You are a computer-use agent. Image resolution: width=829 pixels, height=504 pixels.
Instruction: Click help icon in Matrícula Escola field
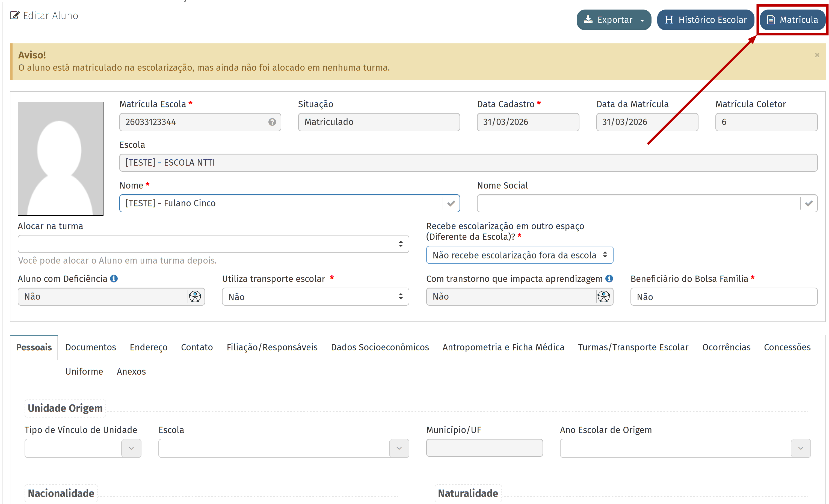[x=272, y=122]
